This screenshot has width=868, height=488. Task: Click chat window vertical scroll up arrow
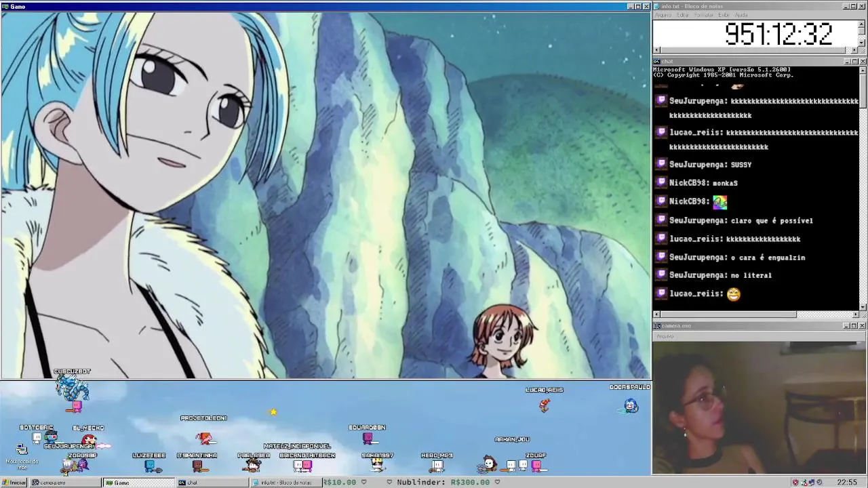click(x=863, y=69)
